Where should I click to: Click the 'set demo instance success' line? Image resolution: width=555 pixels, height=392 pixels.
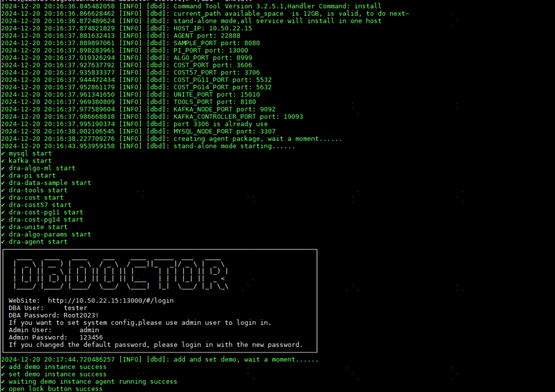pyautogui.click(x=54, y=374)
